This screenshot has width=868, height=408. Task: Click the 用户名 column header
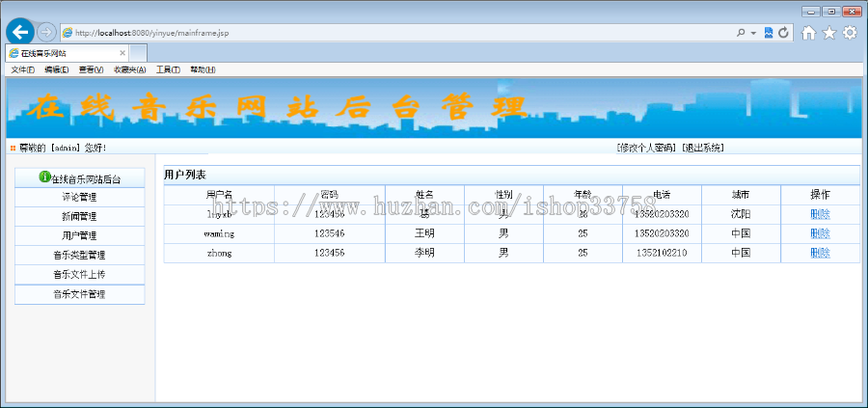pyautogui.click(x=219, y=194)
